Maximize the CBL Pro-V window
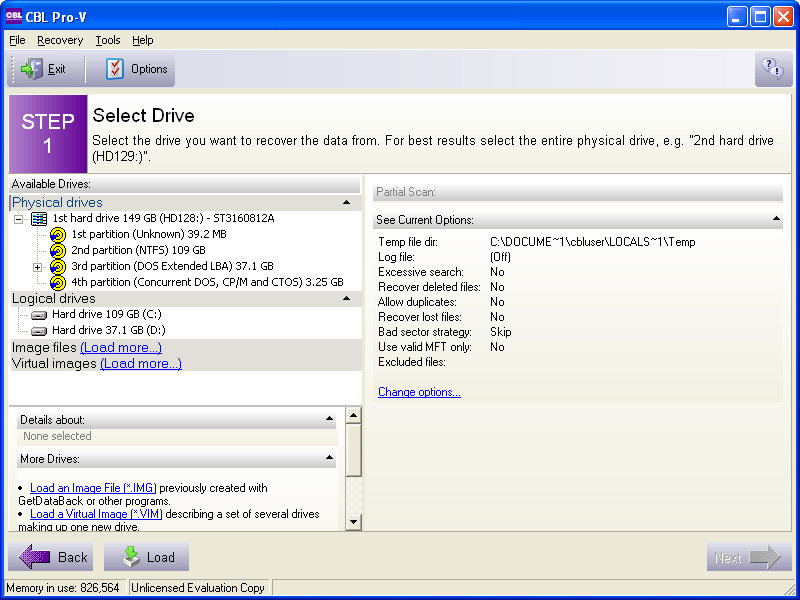This screenshot has width=800, height=600. click(x=760, y=17)
